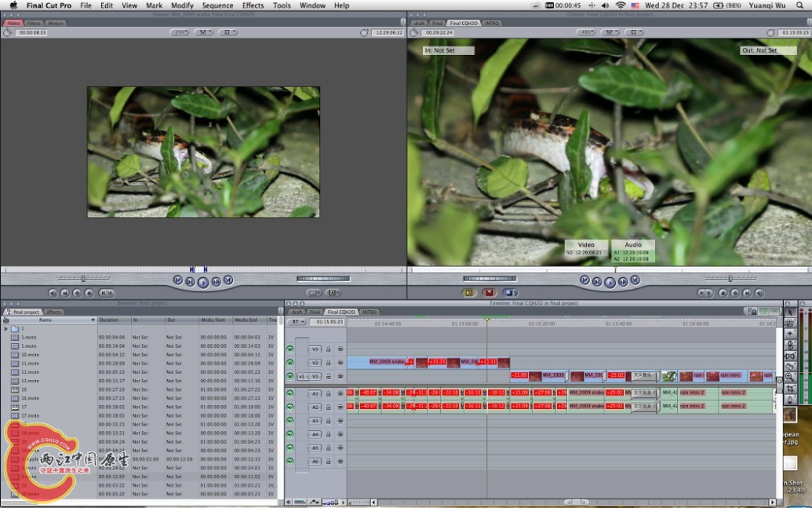The image size is (812, 508).
Task: Open the RT real-time effects pop-up menu
Action: click(x=297, y=322)
